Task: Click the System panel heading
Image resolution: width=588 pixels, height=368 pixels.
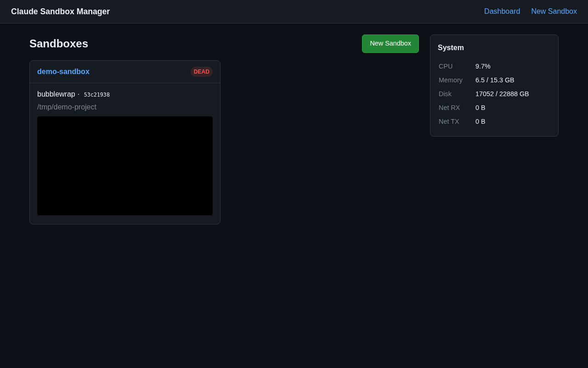Action: 451,47
